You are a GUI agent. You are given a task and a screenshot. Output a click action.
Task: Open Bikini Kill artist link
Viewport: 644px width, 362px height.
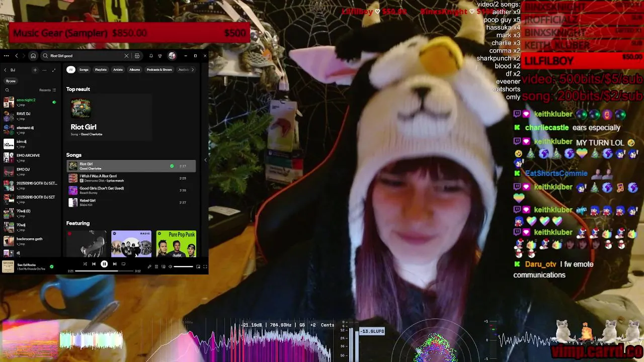[86, 205]
